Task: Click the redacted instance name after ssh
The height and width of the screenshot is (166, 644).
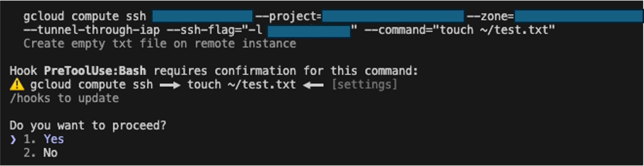Action: click(x=202, y=16)
